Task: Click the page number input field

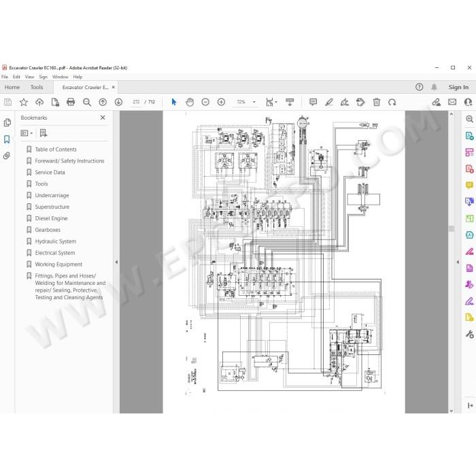Action: [x=136, y=102]
